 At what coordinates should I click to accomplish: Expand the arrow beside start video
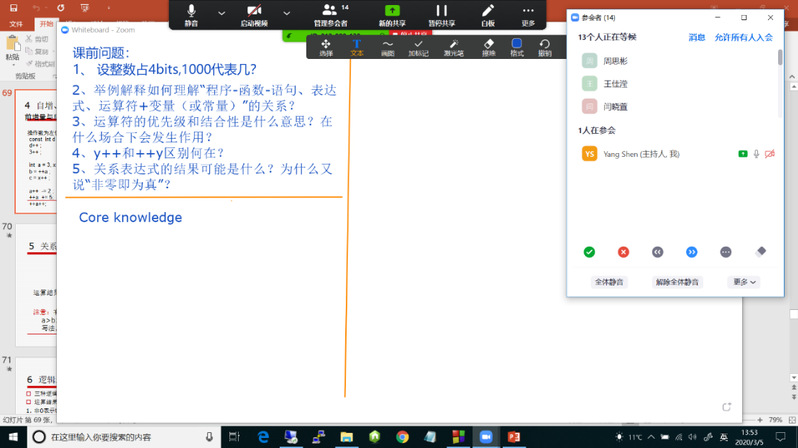click(287, 14)
